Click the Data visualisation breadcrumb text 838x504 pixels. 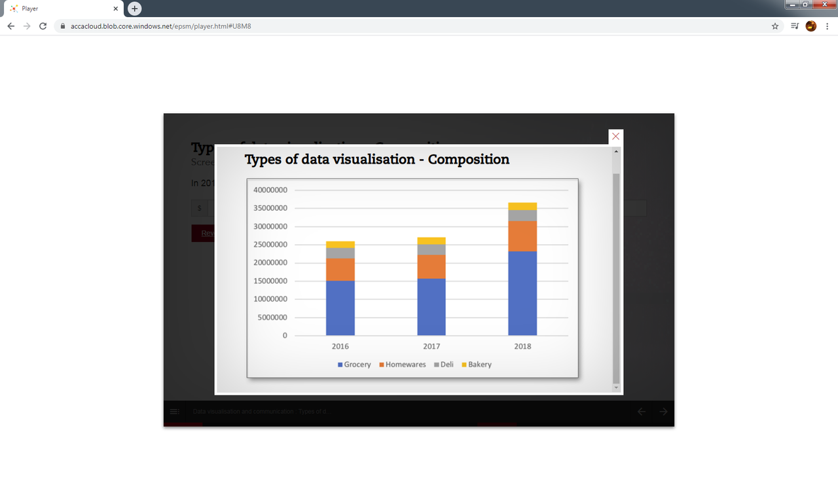click(x=260, y=411)
